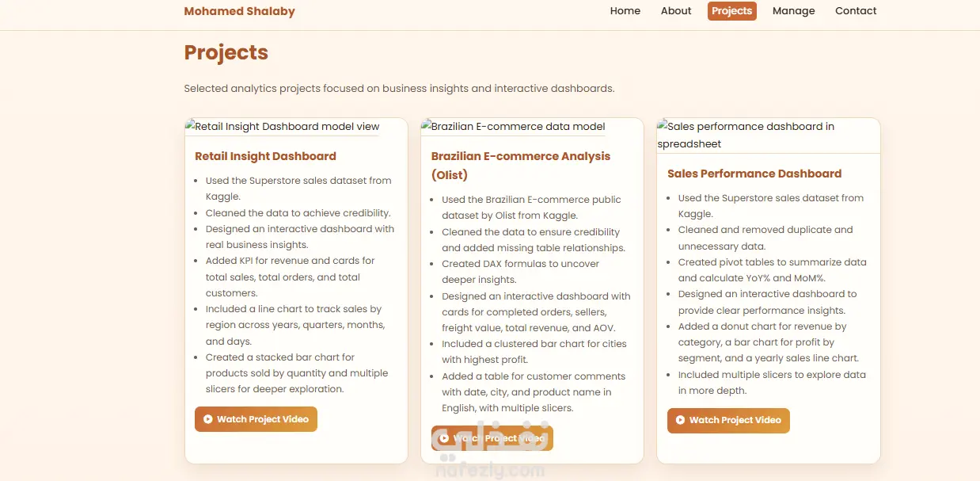Navigate to the Contact page
Viewport: 980px width, 481px height.
[x=856, y=11]
